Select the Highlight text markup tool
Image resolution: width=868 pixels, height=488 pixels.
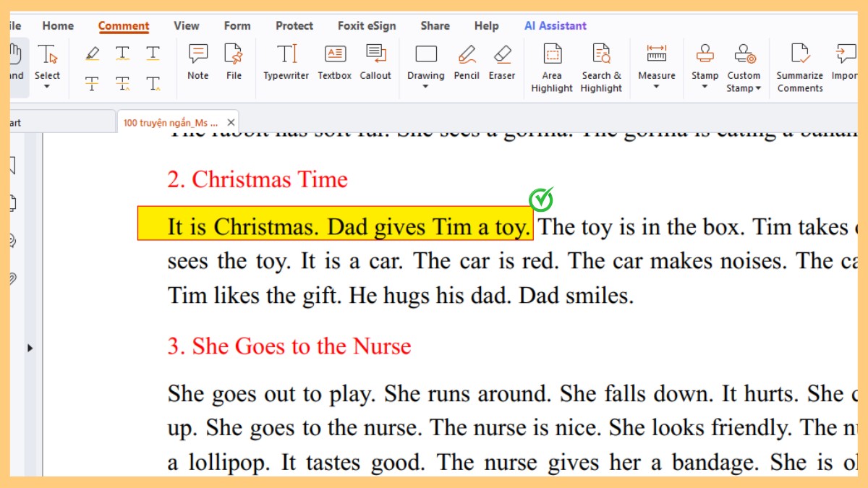[92, 53]
